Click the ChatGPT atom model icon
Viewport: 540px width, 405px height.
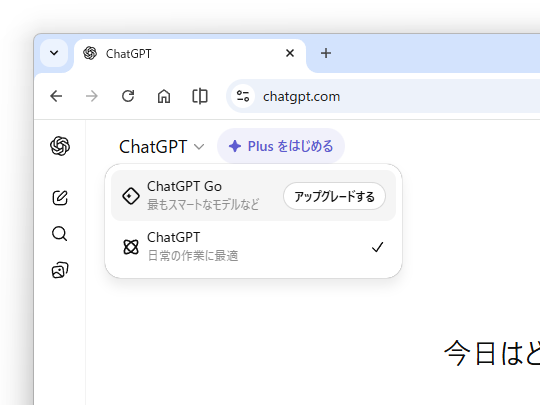pyautogui.click(x=131, y=247)
